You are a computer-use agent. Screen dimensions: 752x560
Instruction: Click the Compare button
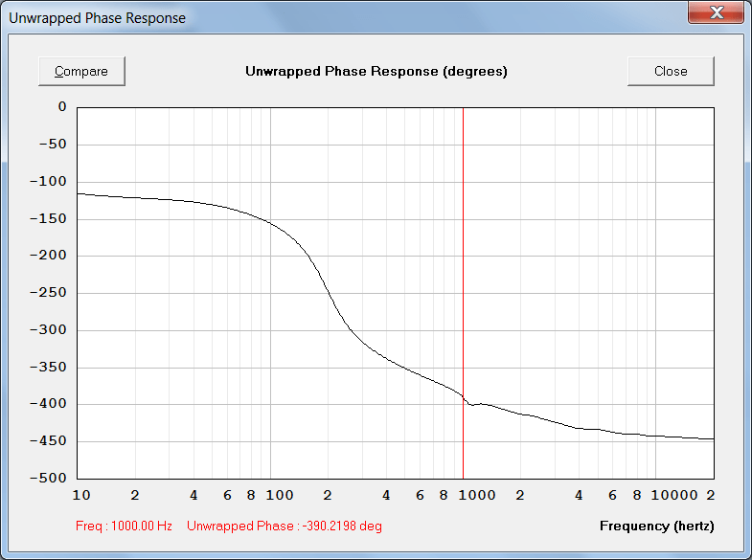(x=81, y=72)
